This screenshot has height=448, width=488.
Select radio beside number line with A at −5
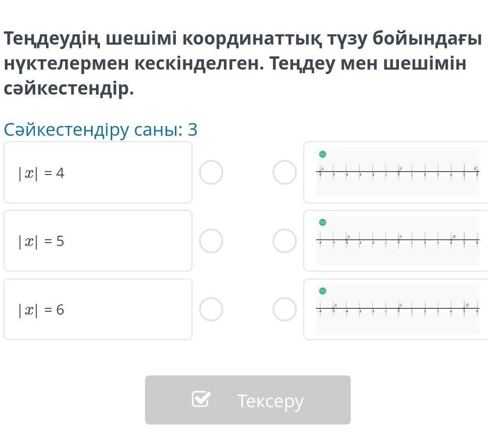(x=285, y=309)
